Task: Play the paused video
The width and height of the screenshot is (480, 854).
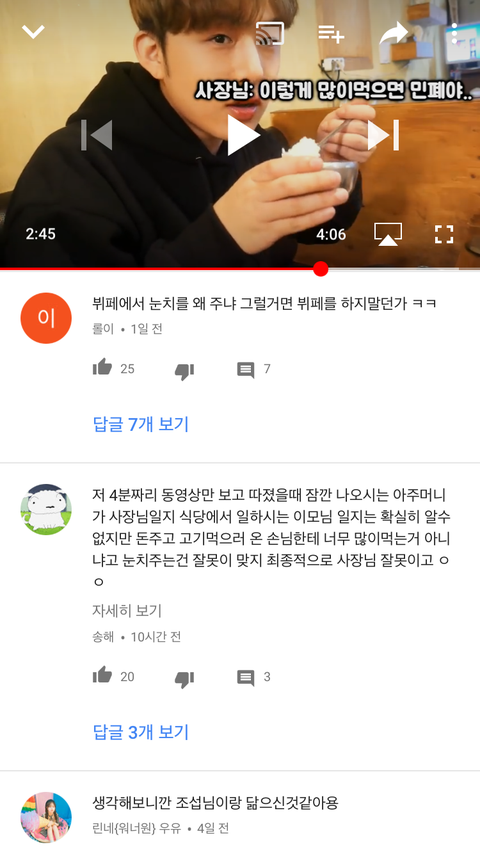Action: [x=242, y=135]
